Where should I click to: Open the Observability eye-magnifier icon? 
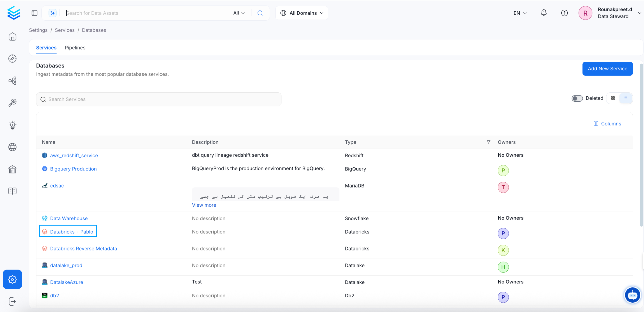tap(12, 102)
